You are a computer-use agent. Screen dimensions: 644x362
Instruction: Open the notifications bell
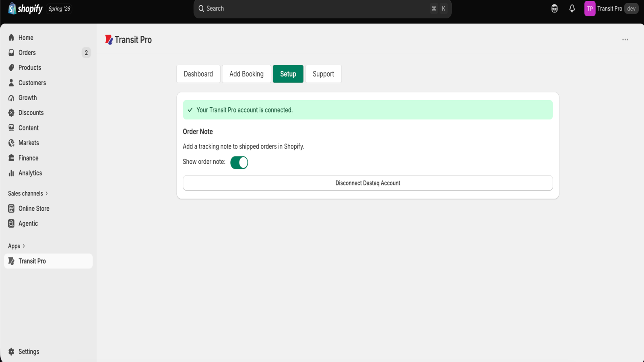(x=572, y=8)
